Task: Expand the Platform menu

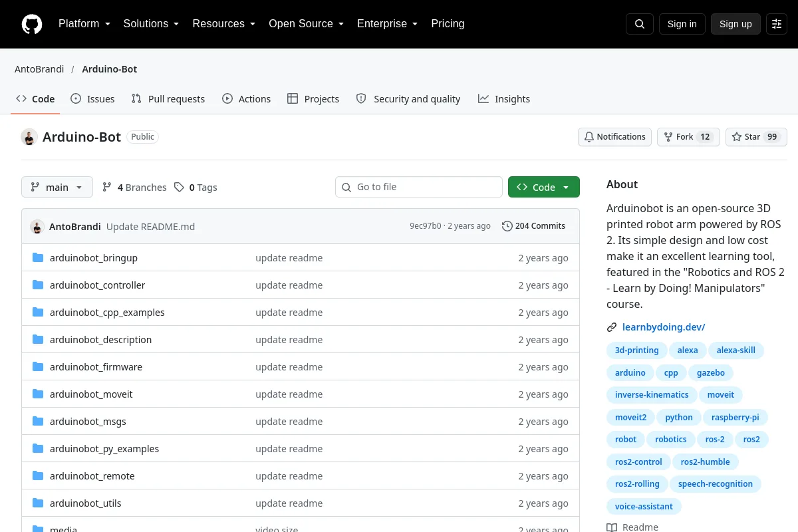Action: click(x=84, y=24)
